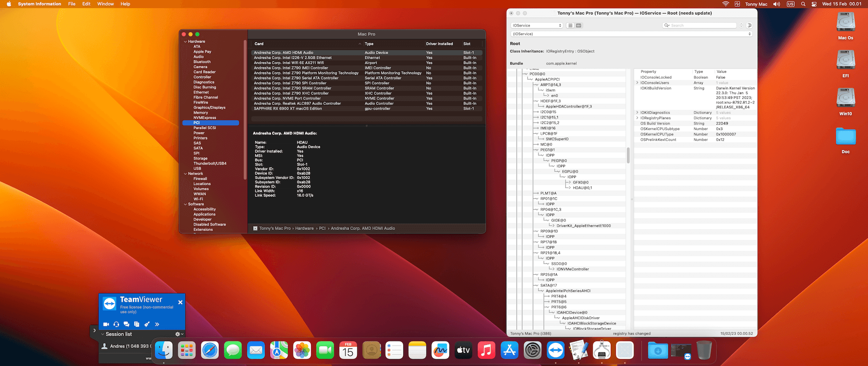Click the TeamViewer headset audio icon

[116, 324]
